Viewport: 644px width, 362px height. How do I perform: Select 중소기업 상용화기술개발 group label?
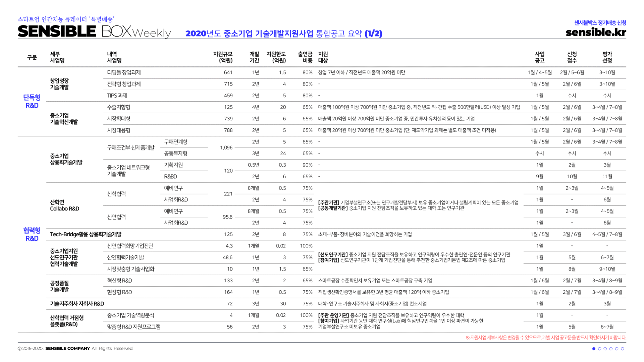(66, 159)
